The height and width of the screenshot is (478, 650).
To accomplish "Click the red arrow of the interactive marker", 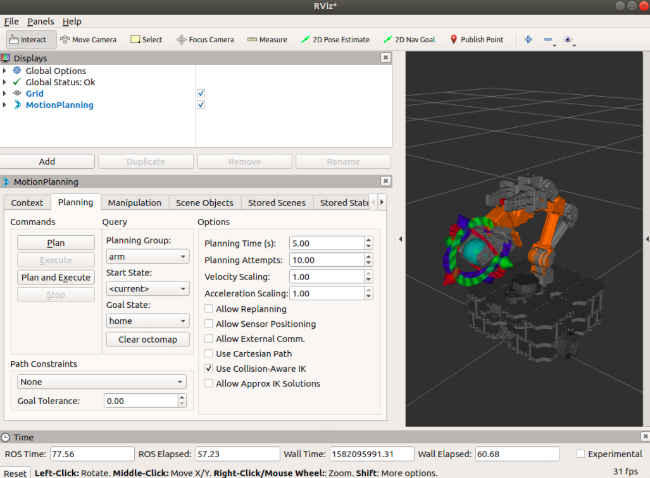I will 449,279.
